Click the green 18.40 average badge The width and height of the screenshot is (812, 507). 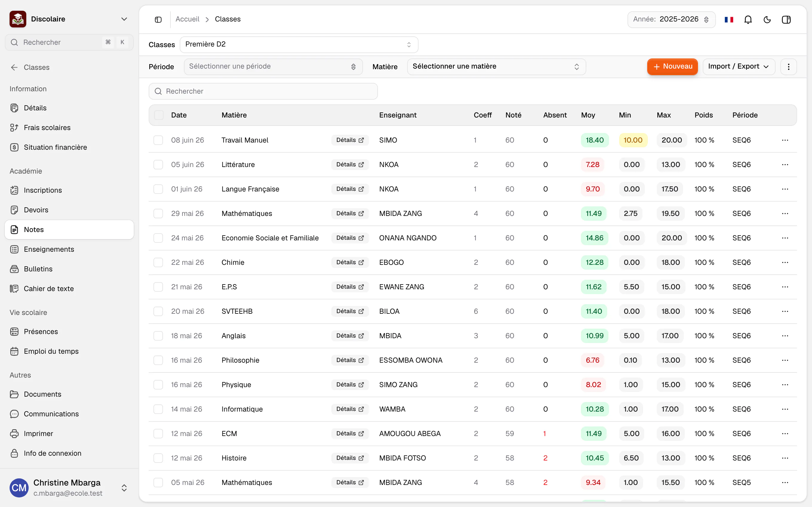pos(595,140)
